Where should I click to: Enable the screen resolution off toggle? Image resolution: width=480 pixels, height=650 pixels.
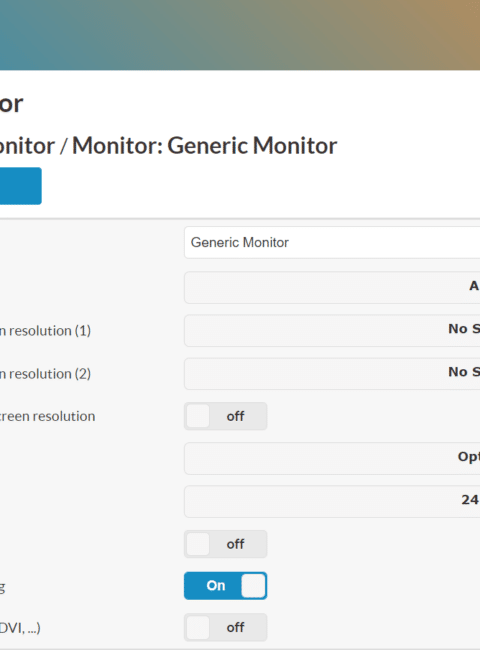coord(225,416)
